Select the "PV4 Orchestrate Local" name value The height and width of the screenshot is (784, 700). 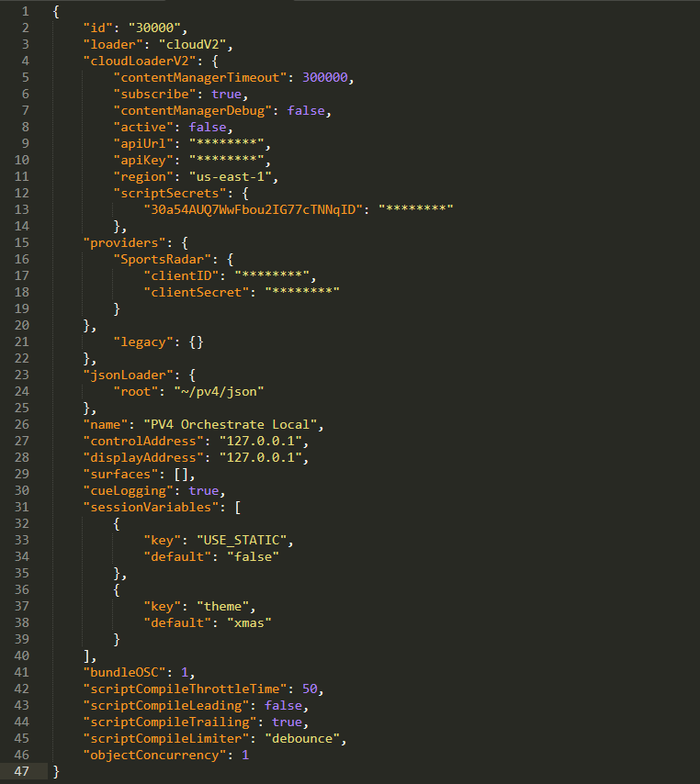231,424
